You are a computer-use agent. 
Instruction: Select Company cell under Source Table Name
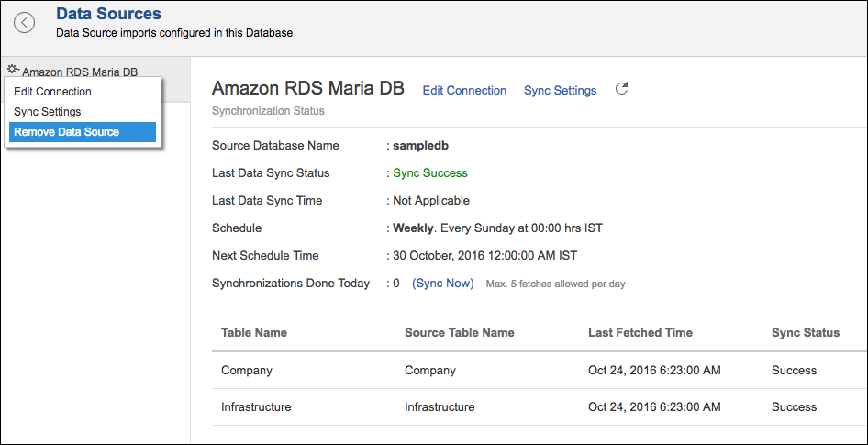click(x=430, y=371)
